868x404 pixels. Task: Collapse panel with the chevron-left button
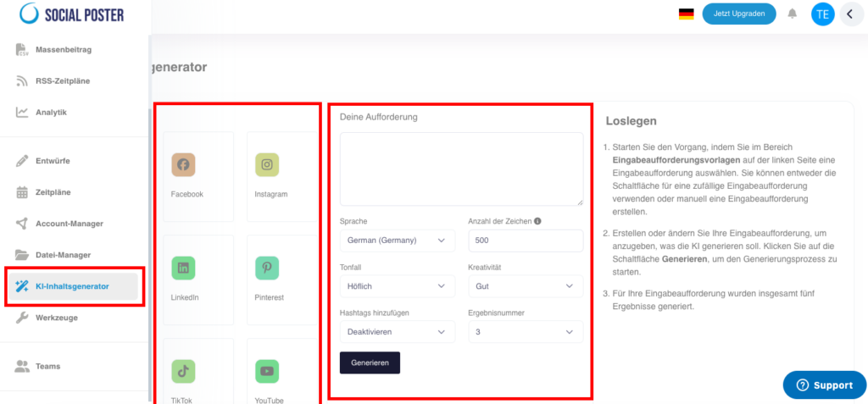pyautogui.click(x=851, y=14)
